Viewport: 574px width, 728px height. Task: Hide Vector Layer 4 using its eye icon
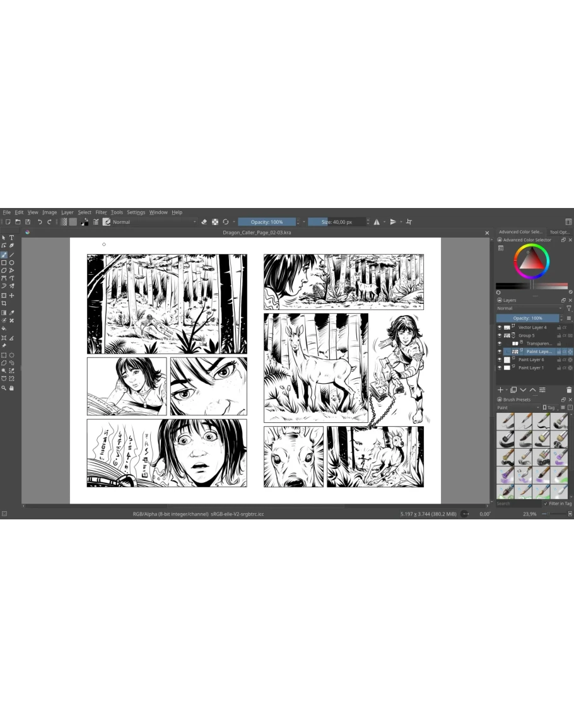pyautogui.click(x=500, y=327)
